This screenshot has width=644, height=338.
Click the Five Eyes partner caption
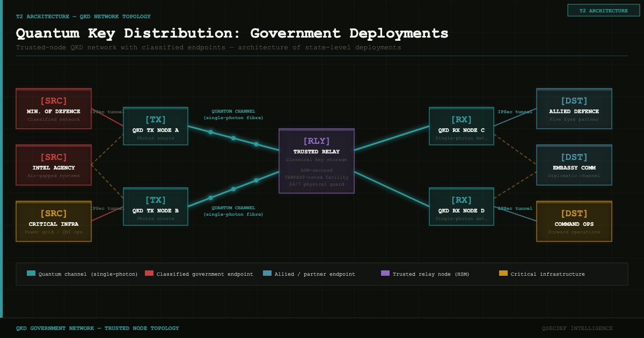pyautogui.click(x=574, y=119)
